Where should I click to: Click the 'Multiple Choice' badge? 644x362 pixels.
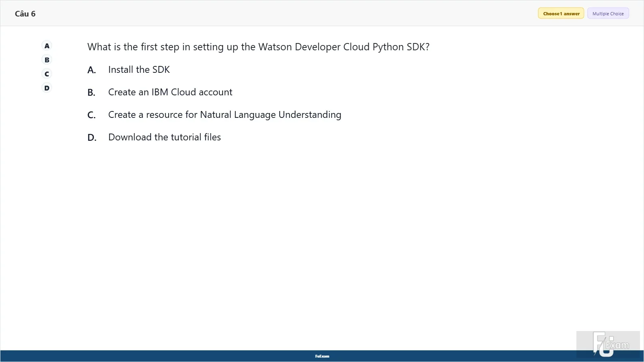pos(608,14)
